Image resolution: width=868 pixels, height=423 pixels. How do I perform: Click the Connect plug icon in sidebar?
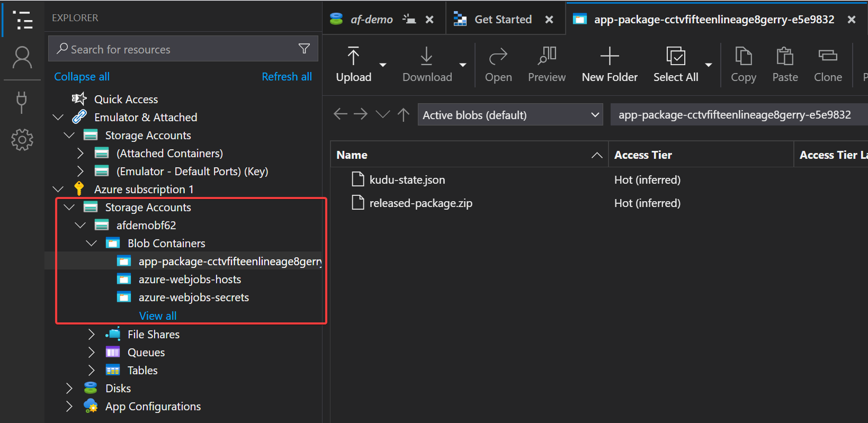[x=22, y=102]
